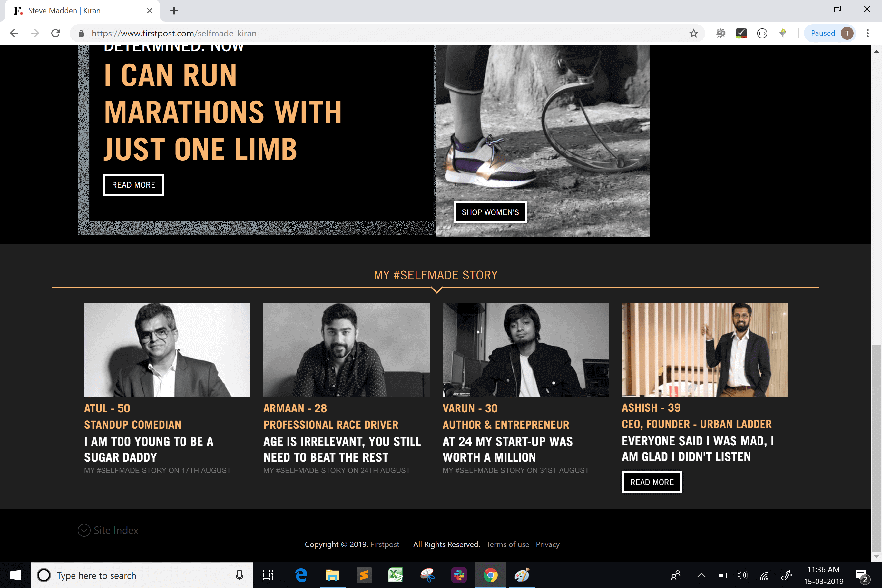Open the Windows Start menu
Viewport: 882px width, 588px height.
click(x=15, y=575)
